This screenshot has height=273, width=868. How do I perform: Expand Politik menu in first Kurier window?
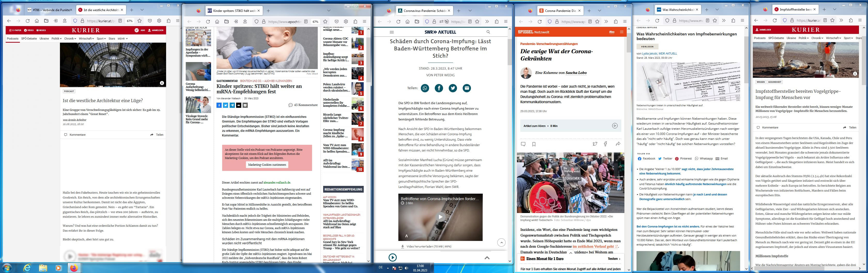(x=56, y=39)
